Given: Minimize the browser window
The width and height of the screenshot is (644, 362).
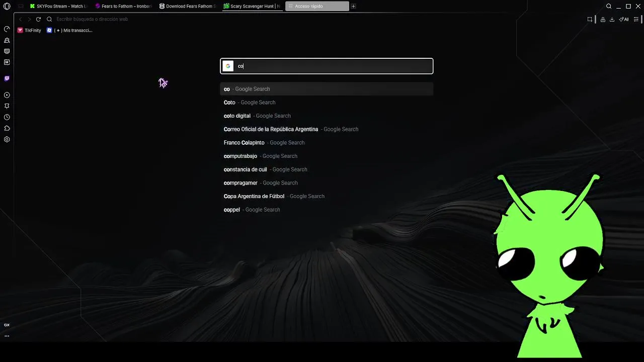Looking at the screenshot, I should 619,6.
